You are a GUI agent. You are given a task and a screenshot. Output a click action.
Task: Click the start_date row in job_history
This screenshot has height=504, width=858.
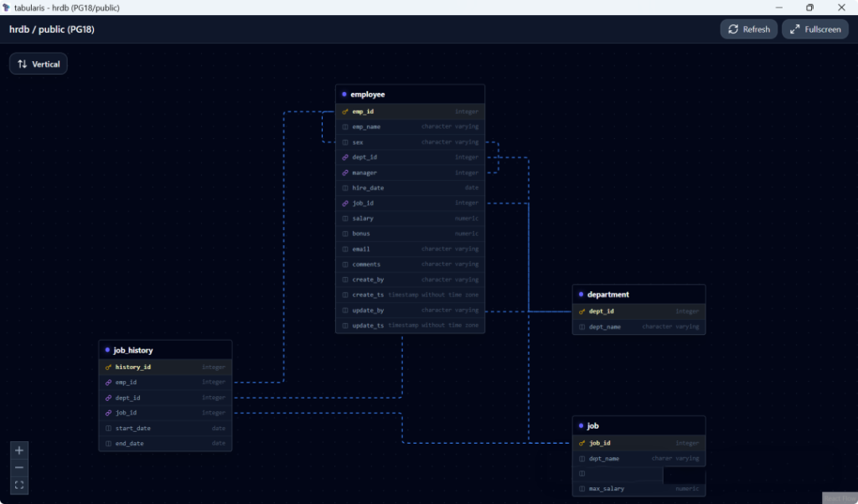(x=165, y=428)
